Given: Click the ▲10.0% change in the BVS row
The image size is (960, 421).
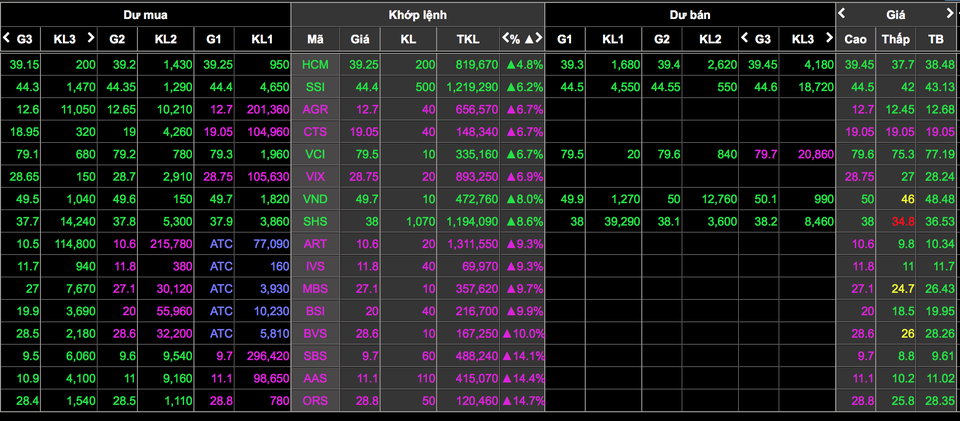Looking at the screenshot, I should pos(522,333).
